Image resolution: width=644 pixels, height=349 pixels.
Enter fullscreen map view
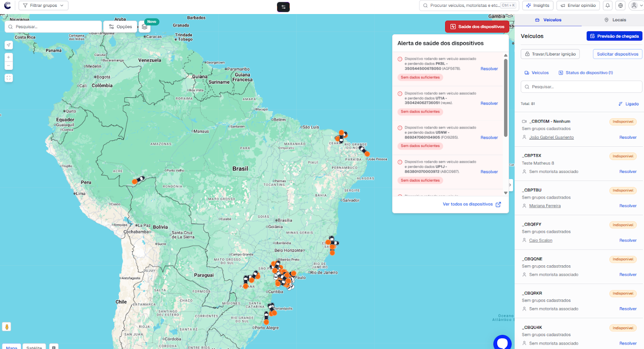pos(8,78)
